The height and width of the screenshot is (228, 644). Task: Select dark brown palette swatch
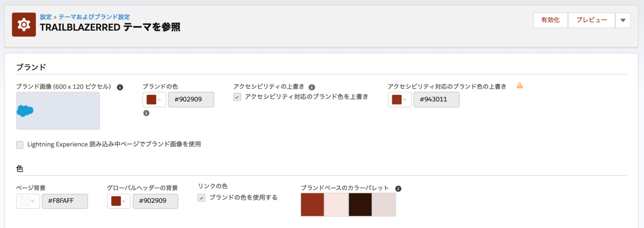[360, 205]
